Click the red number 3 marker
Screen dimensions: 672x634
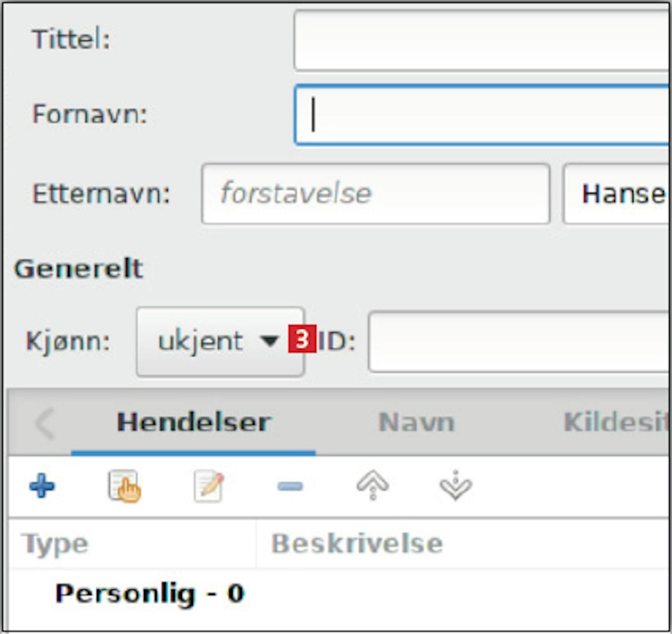click(x=302, y=339)
